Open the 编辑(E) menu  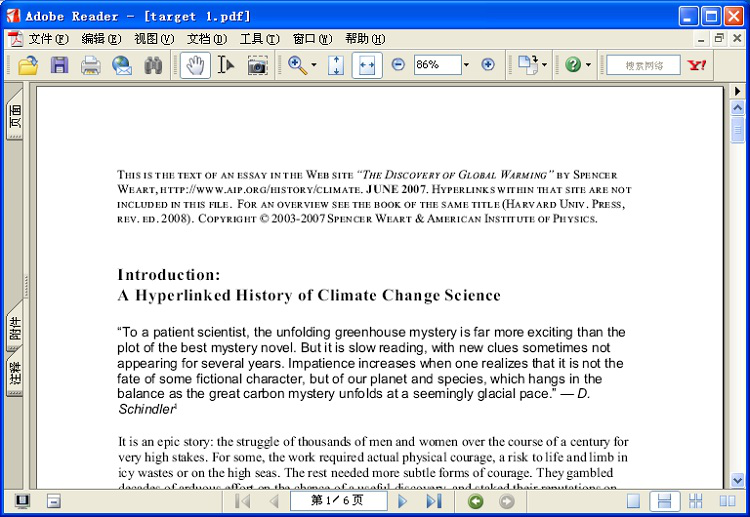(x=101, y=39)
